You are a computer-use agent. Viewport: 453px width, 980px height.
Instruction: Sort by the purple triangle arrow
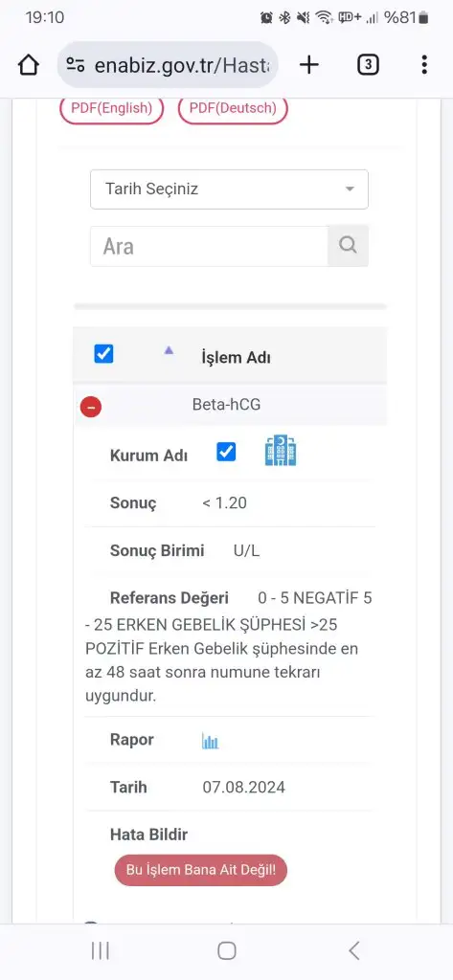169,350
